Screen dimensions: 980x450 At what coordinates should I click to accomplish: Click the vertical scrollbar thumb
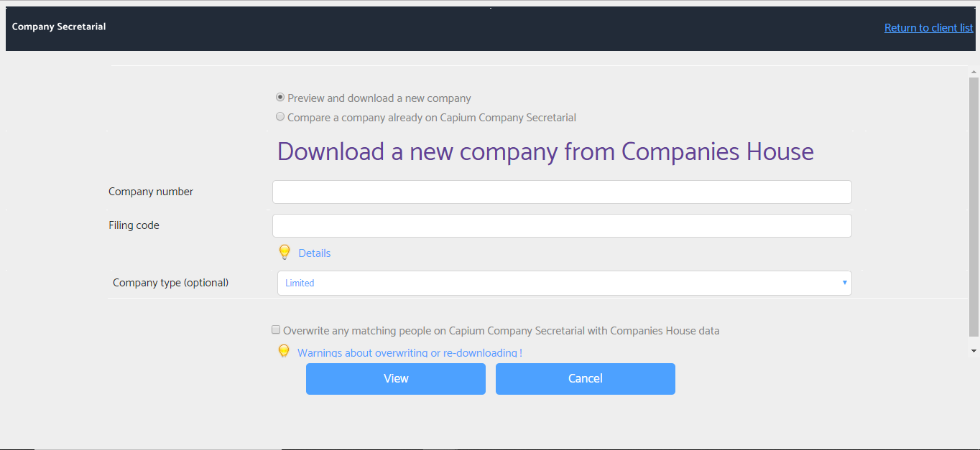click(974, 207)
